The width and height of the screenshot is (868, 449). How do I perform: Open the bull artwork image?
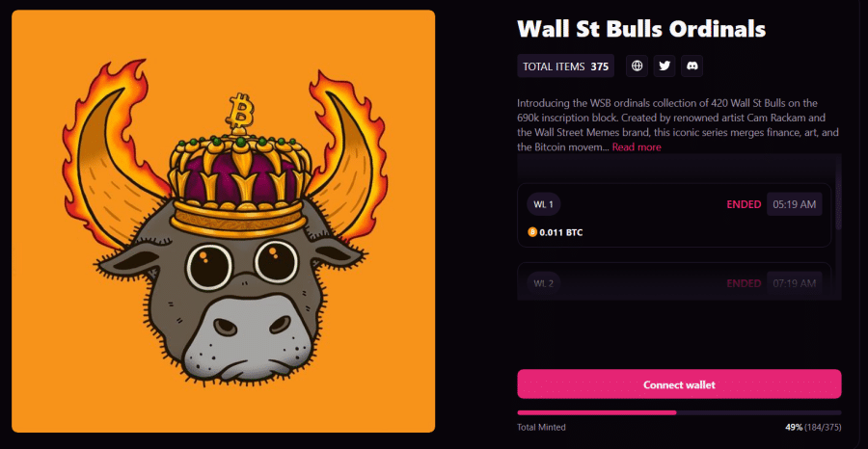[x=223, y=222]
